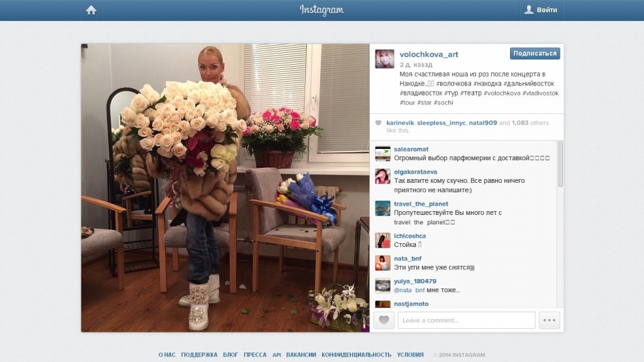Like the post with heart button
644x362 pixels.
[384, 320]
